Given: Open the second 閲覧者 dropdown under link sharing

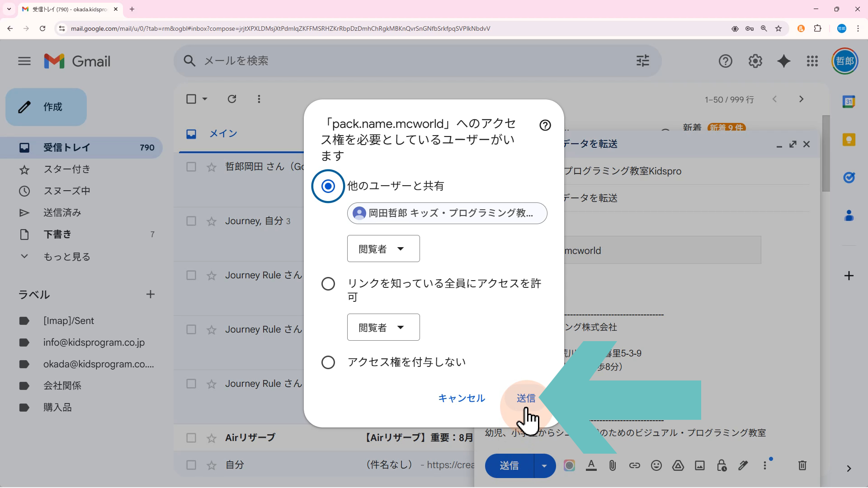Looking at the screenshot, I should (x=383, y=327).
